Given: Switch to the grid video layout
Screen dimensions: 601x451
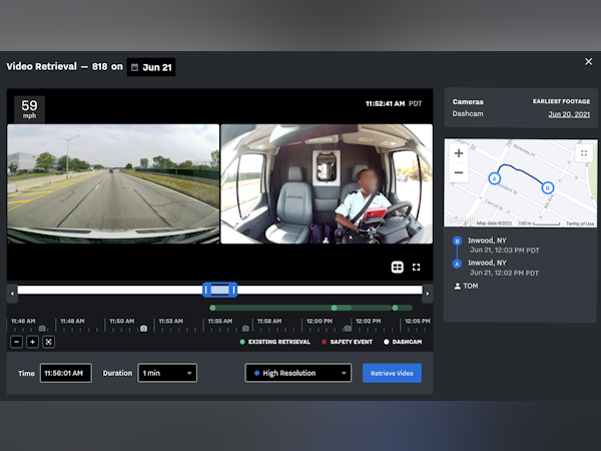Looking at the screenshot, I should (397, 267).
